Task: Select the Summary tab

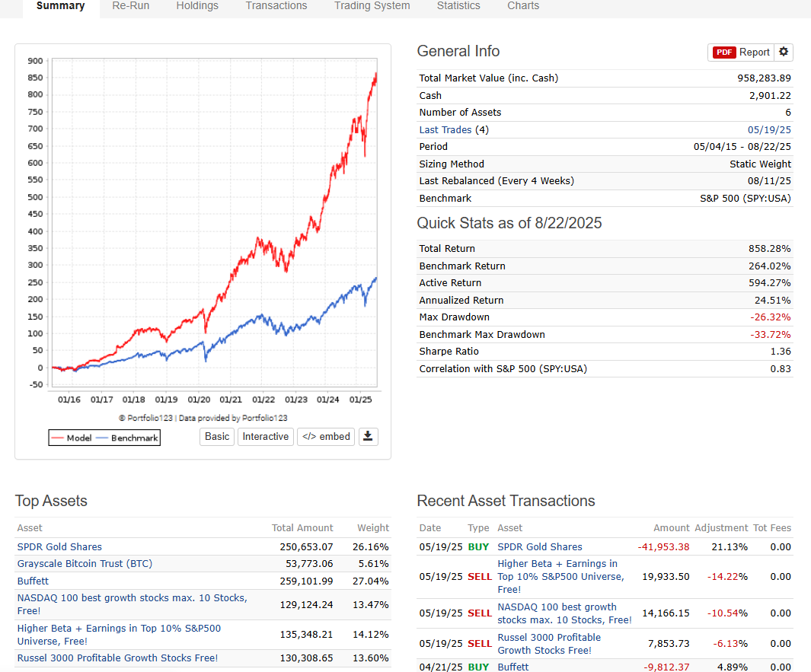Action: [60, 6]
